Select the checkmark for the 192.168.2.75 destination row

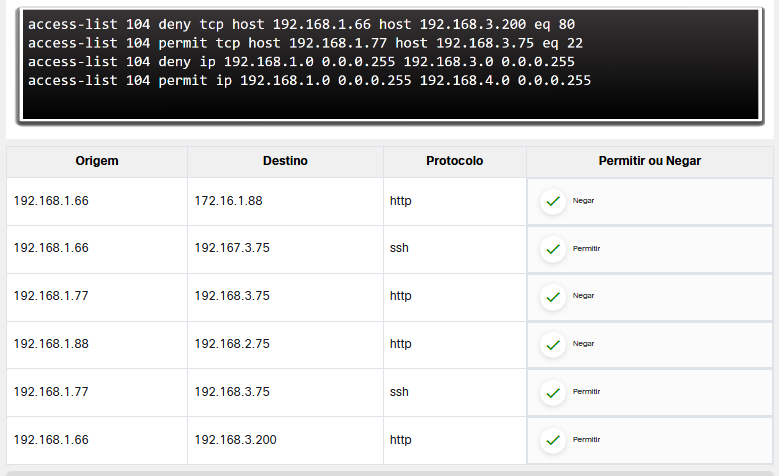click(x=553, y=345)
